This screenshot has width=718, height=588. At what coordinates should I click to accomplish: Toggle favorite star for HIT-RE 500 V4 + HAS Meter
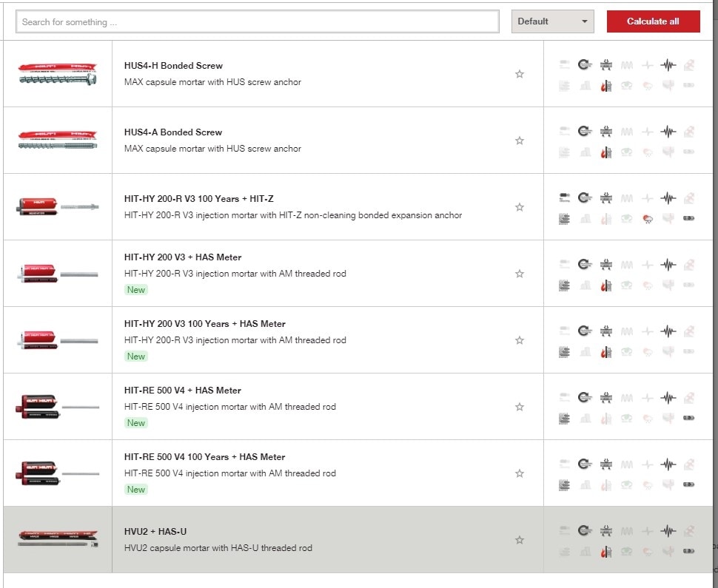(520, 407)
